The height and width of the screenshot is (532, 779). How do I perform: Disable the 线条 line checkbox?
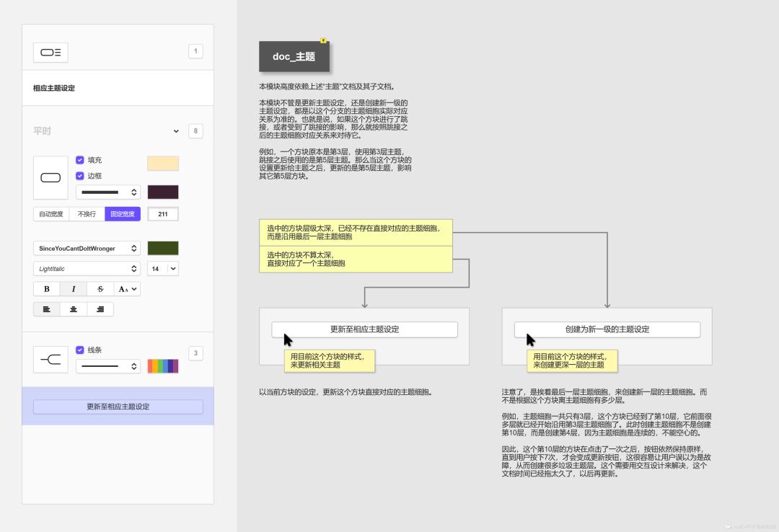pyautogui.click(x=79, y=350)
